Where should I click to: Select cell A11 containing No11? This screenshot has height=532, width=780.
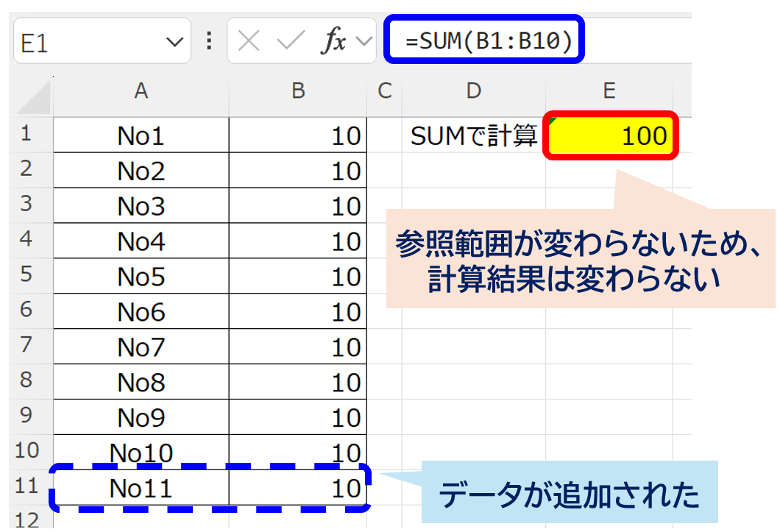coord(141,488)
